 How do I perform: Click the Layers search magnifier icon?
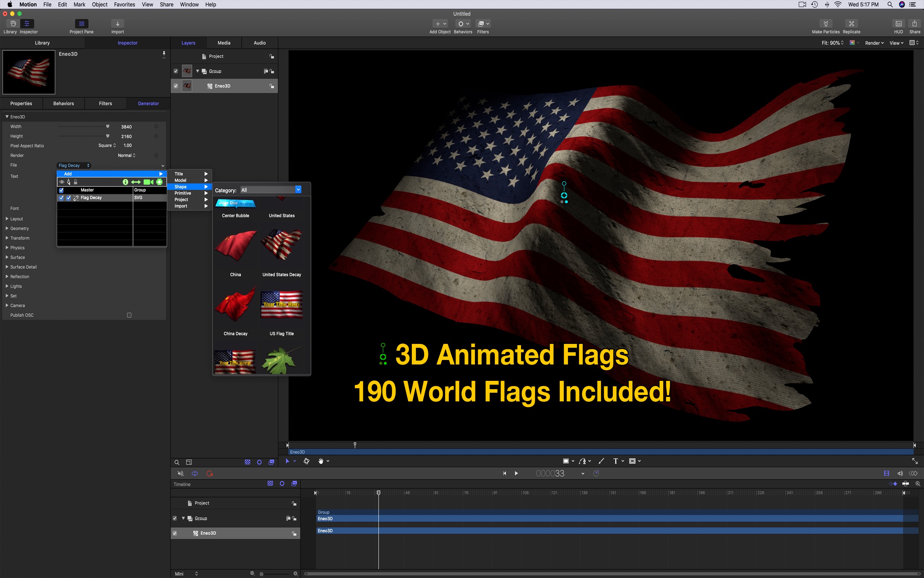pos(177,462)
